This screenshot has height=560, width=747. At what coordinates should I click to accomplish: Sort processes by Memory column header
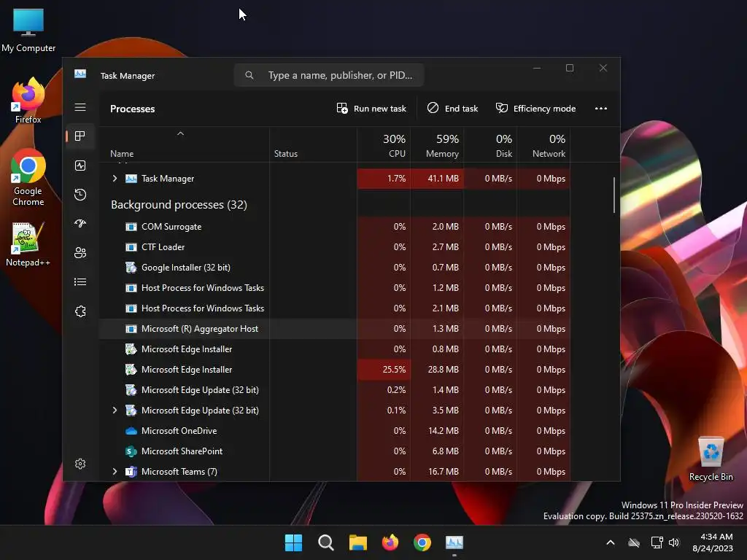coord(438,146)
